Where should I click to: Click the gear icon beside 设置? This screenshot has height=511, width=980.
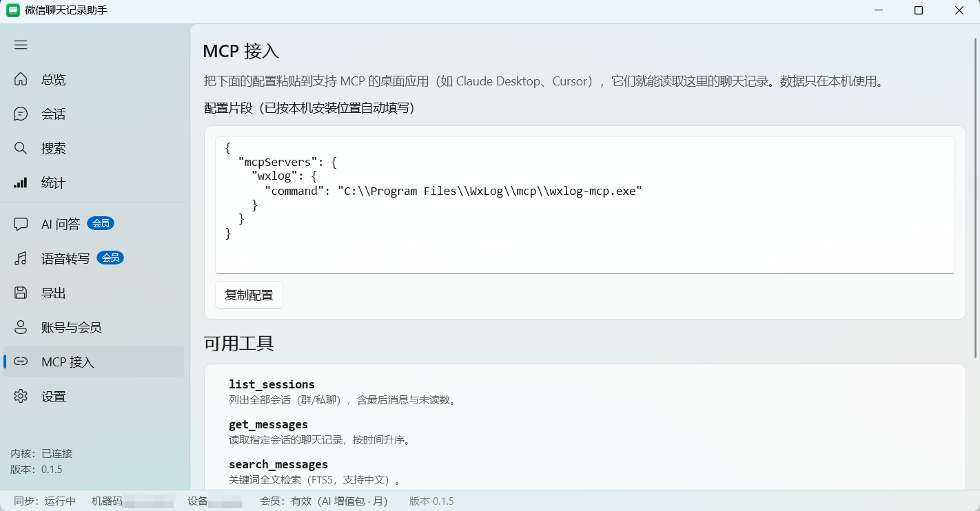tap(21, 396)
